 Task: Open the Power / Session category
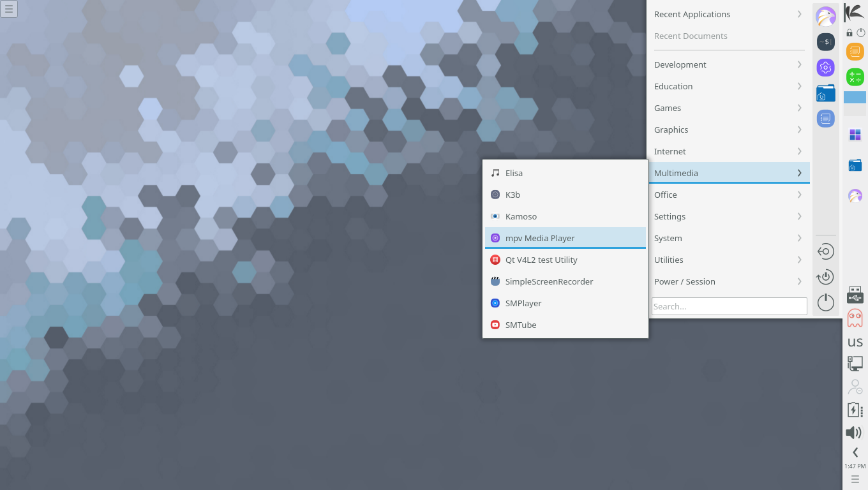point(730,281)
